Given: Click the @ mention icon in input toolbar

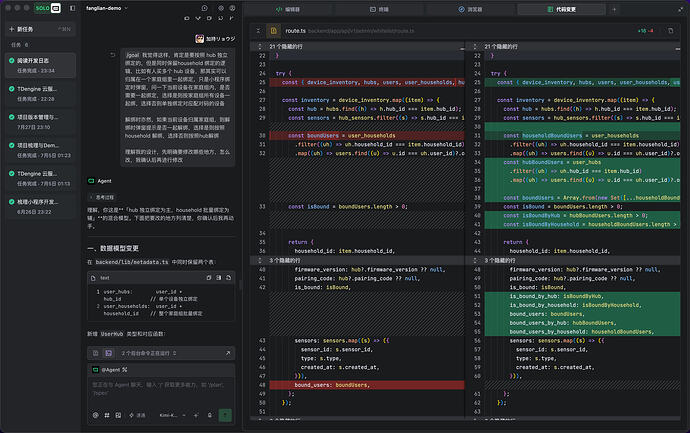Looking at the screenshot, I should point(95,415).
